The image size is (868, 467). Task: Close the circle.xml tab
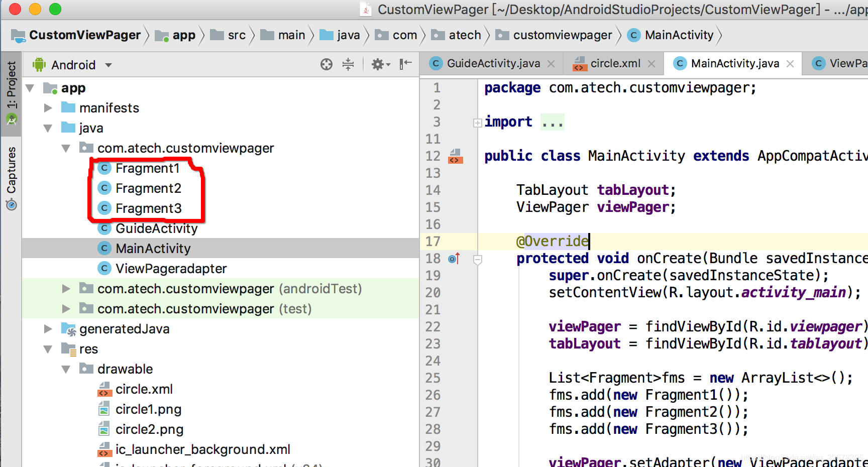click(652, 64)
